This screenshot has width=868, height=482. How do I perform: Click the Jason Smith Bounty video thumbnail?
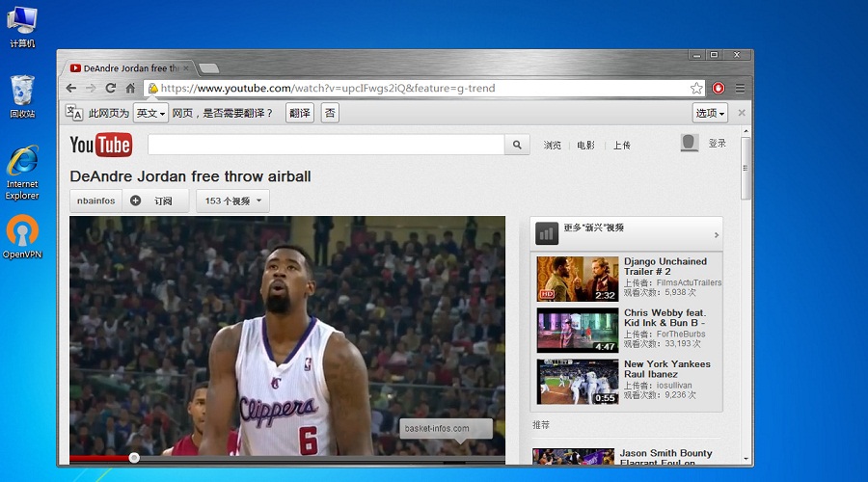click(574, 457)
